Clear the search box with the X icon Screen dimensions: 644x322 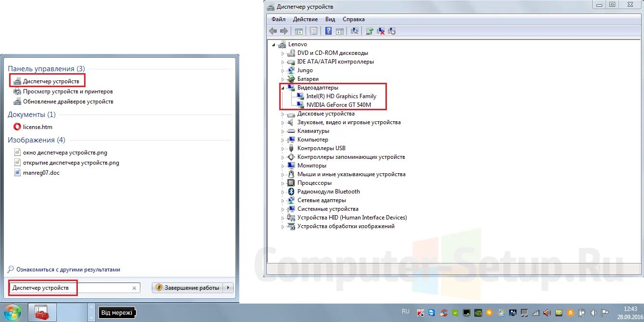pyautogui.click(x=134, y=288)
